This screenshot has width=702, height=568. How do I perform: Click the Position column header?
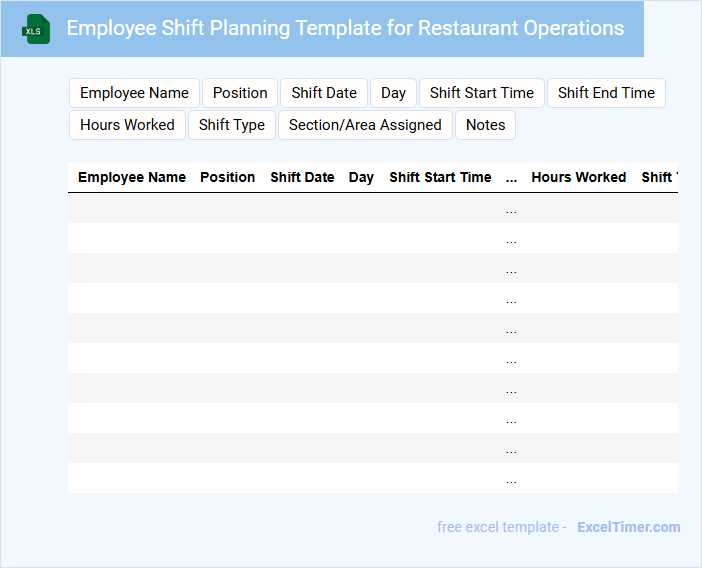[x=227, y=177]
